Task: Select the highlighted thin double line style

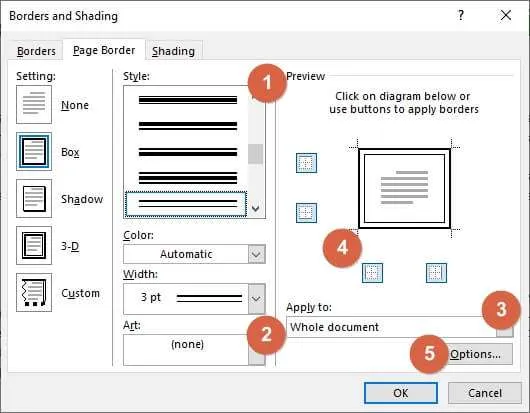Action: [x=186, y=204]
